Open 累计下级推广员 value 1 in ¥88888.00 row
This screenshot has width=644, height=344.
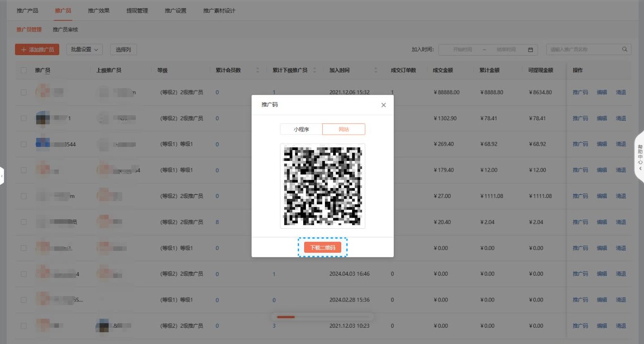274,92
